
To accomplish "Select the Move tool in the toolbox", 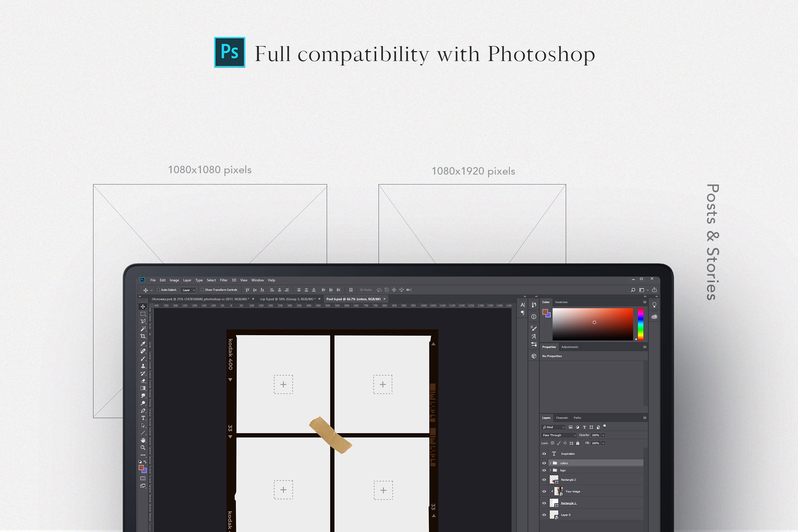I will click(x=143, y=307).
